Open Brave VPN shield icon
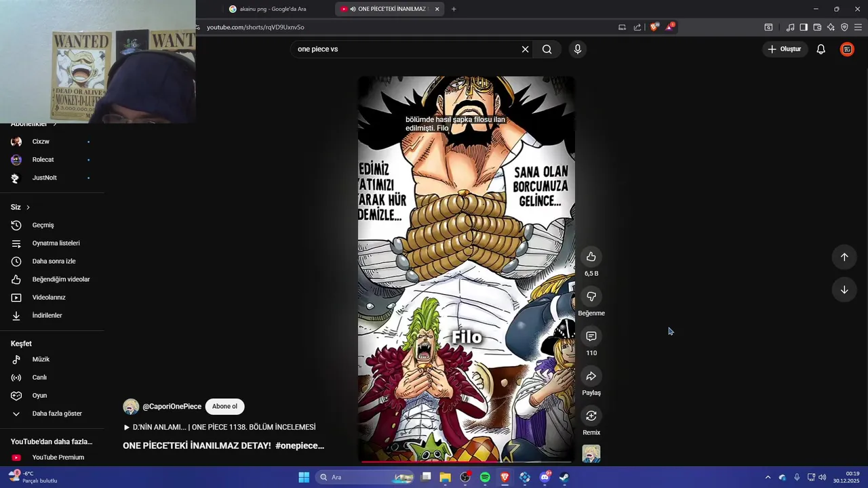This screenshot has width=868, height=488. 844,27
